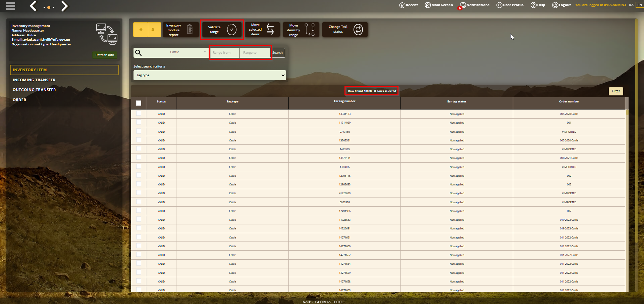This screenshot has height=304, width=644.
Task: Toggle the select-all checkbox in table header
Action: coord(139,103)
